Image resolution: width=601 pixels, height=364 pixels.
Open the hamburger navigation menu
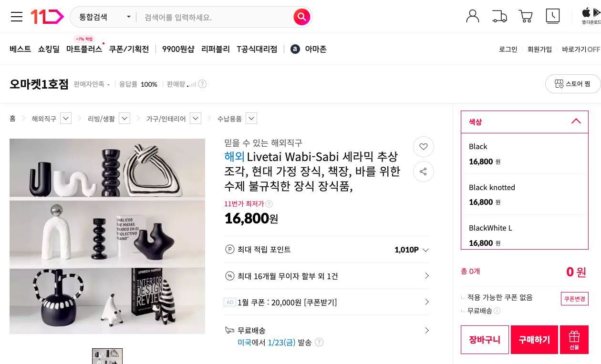(x=17, y=17)
